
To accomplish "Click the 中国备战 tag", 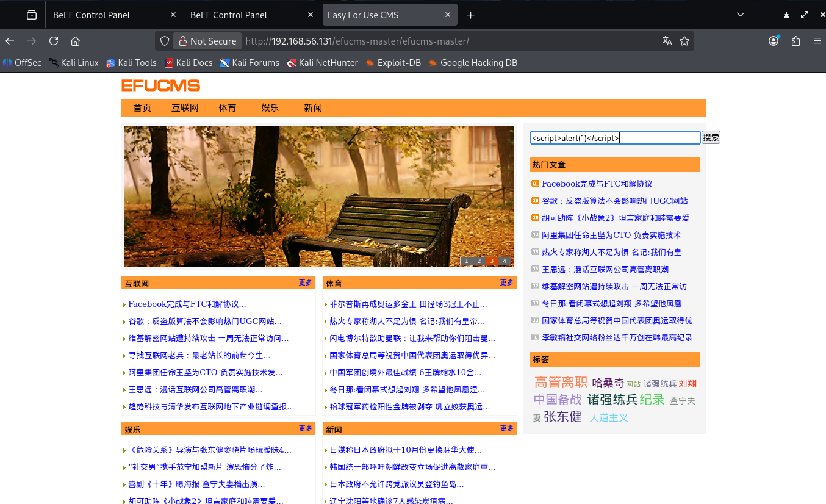I will [558, 400].
